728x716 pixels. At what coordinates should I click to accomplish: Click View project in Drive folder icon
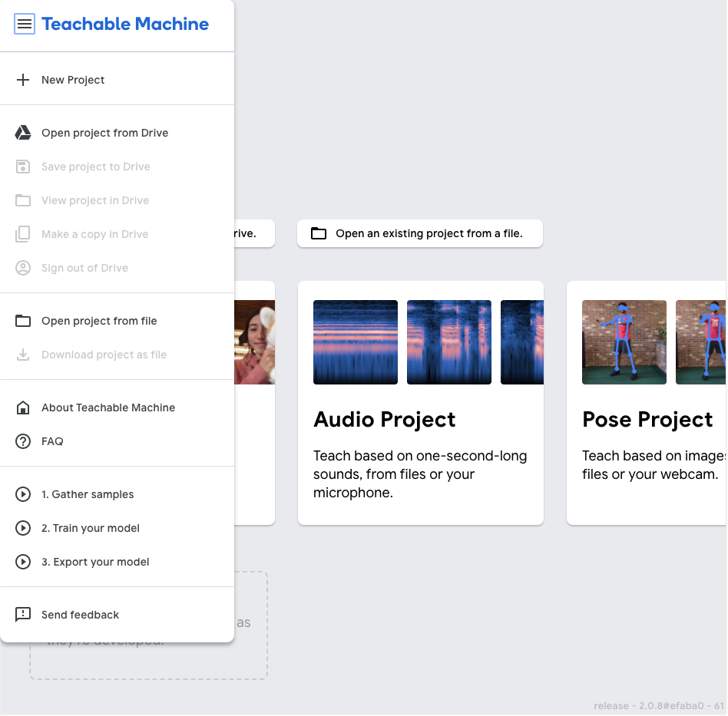coord(23,200)
